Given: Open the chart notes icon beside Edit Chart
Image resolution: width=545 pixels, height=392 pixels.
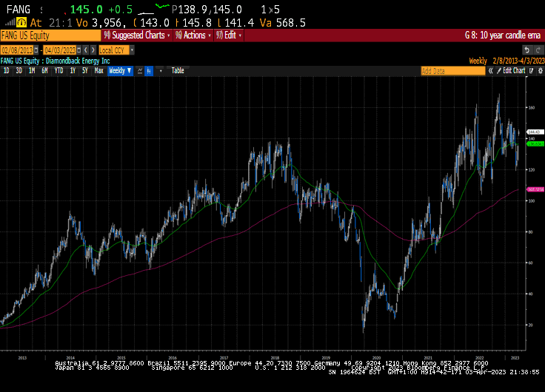Looking at the screenshot, I should click(x=532, y=71).
